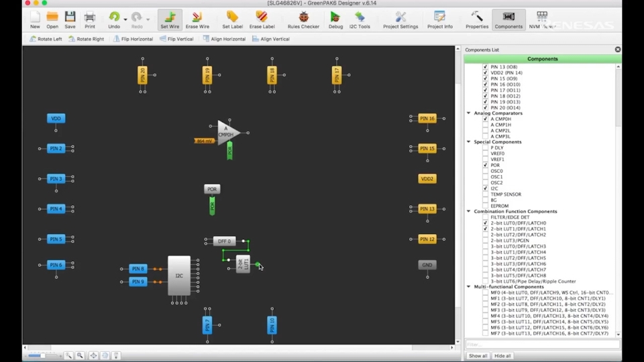The image size is (644, 362).
Task: Toggle I2C component checkbox
Action: pos(486,188)
